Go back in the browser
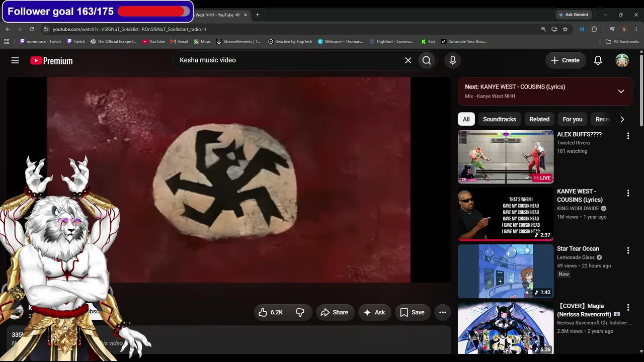This screenshot has height=362, width=644. [8, 29]
